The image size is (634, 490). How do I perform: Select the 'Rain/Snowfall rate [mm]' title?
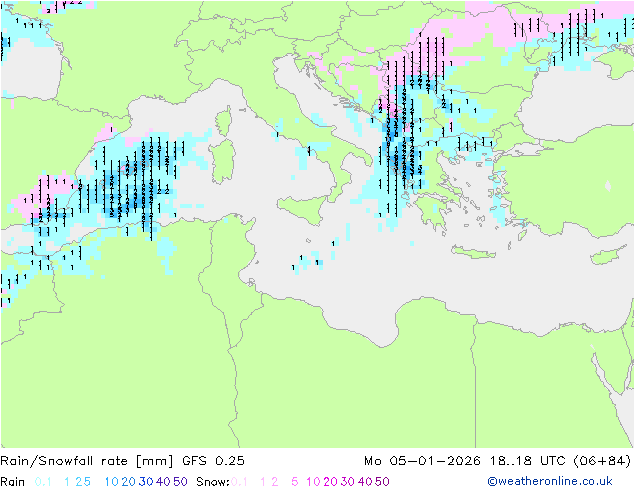(x=87, y=461)
